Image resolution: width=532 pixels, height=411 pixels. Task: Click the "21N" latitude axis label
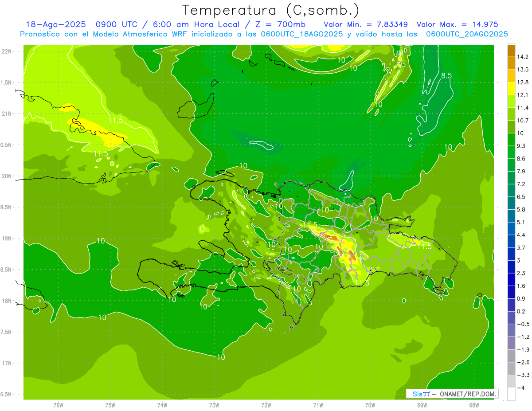coord(7,114)
